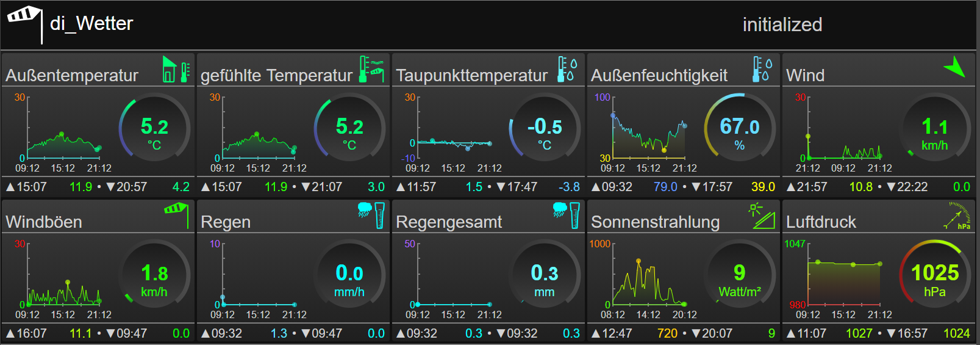Click the Windböen windsock icon
Viewport: 980px width, 345px height.
click(176, 215)
